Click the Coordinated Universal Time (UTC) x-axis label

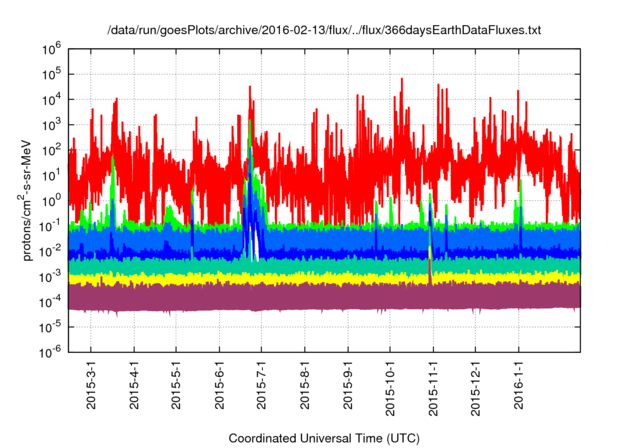point(324,438)
